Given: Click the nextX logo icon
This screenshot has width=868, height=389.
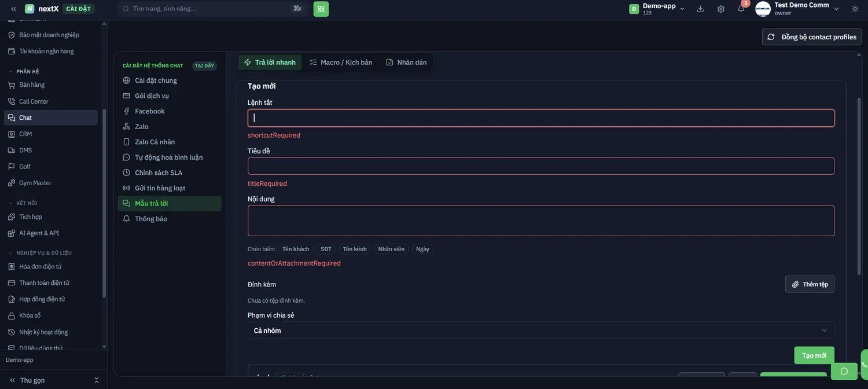Looking at the screenshot, I should (30, 9).
